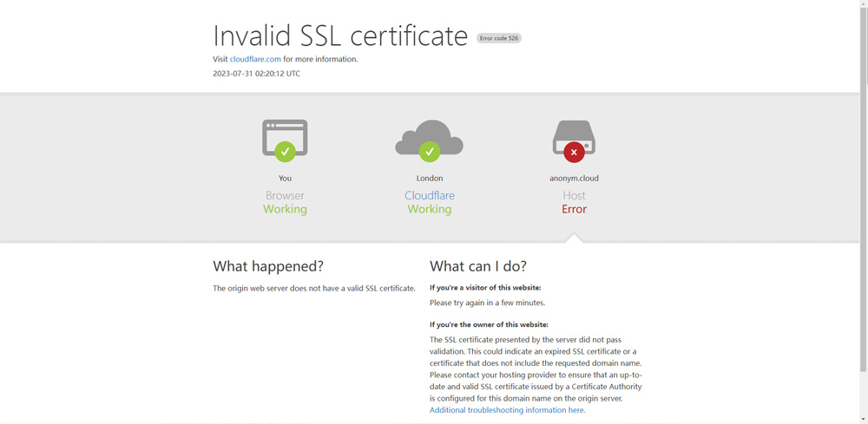Screen dimensions: 868x424
Task: Click the green checkmark on the cloud icon
Action: tap(430, 152)
